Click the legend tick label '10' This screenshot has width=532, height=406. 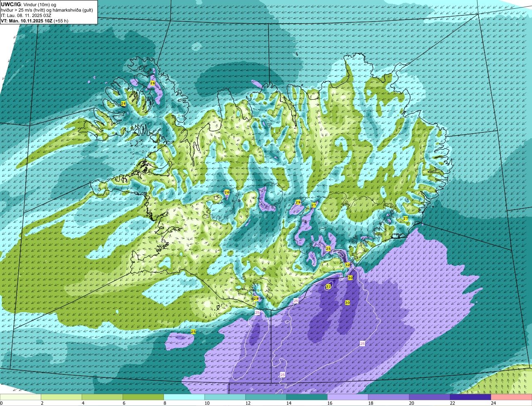point(207,403)
